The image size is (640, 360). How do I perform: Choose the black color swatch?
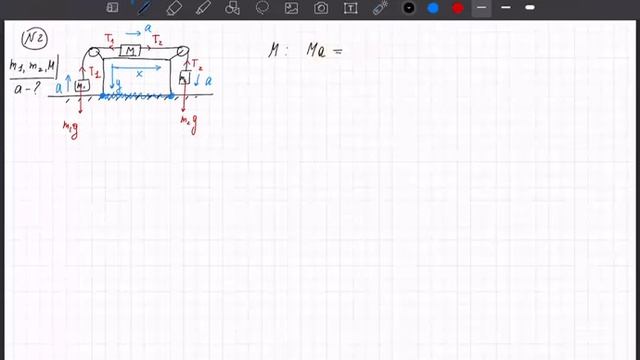click(409, 8)
